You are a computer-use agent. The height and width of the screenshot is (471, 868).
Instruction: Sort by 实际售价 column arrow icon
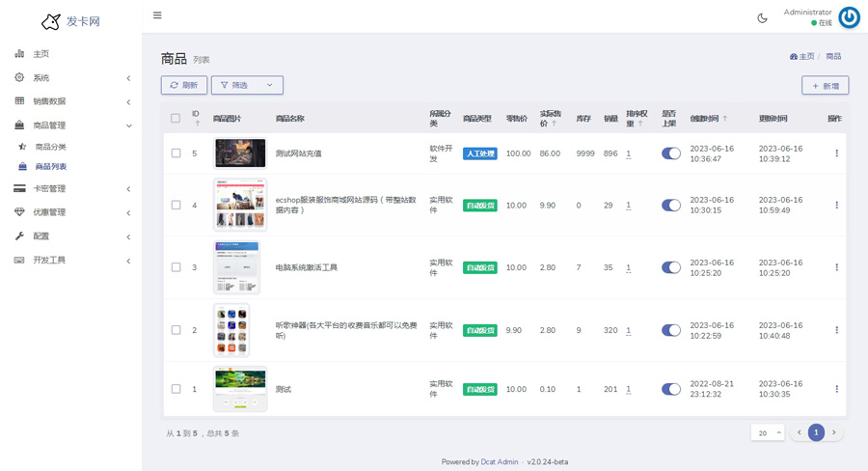(555, 124)
